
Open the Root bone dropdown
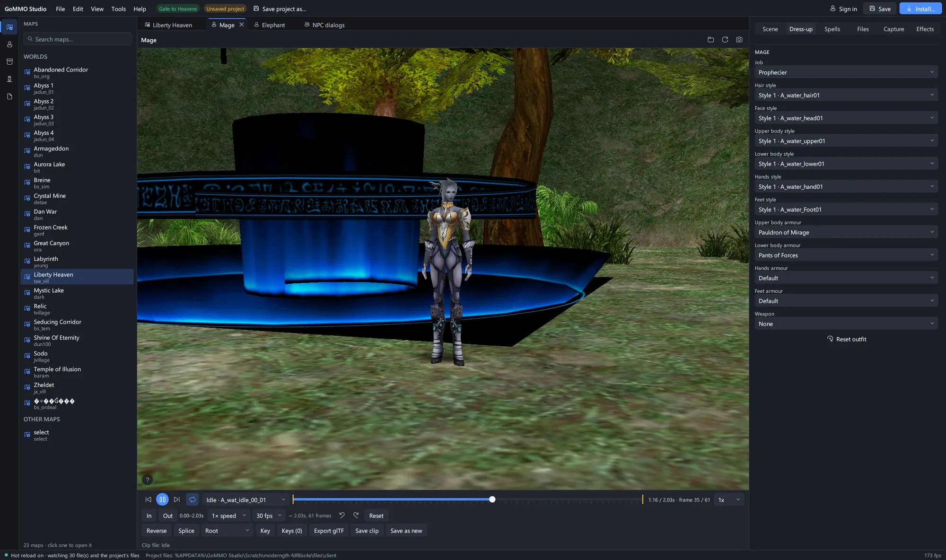227,531
